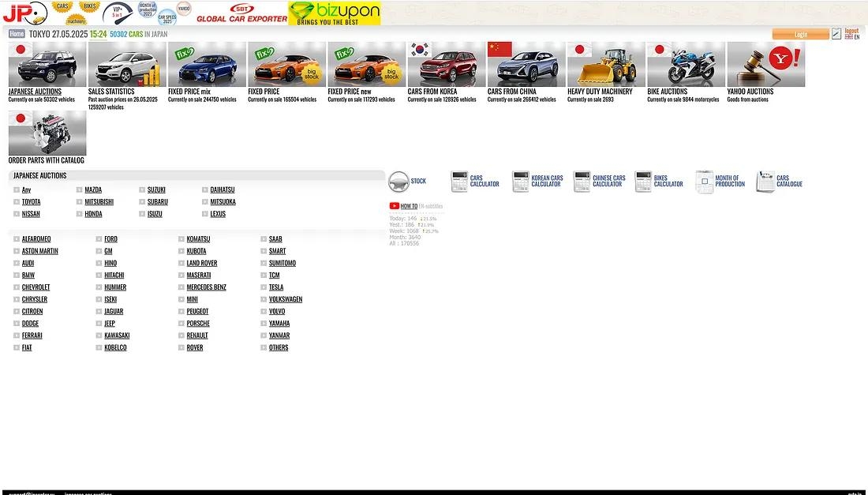Open the Month of Production calendar icon

[704, 182]
